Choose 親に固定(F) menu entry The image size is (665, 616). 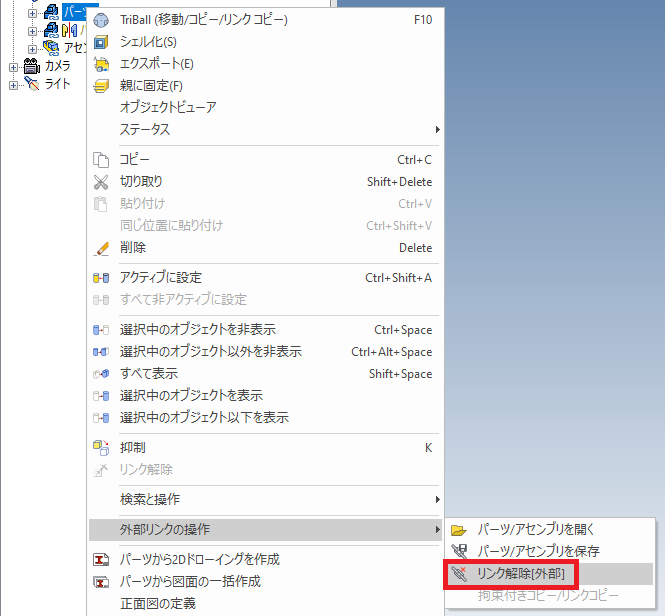tap(265, 86)
